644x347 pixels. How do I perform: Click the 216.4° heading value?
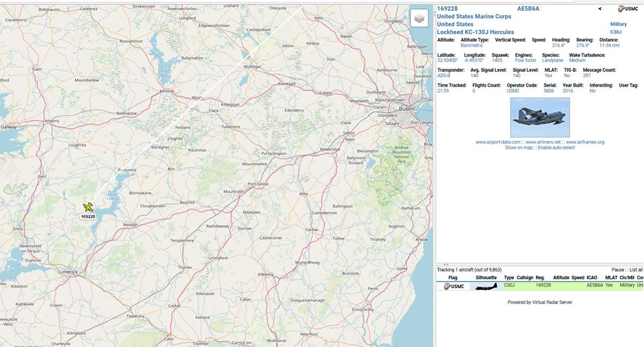559,46
